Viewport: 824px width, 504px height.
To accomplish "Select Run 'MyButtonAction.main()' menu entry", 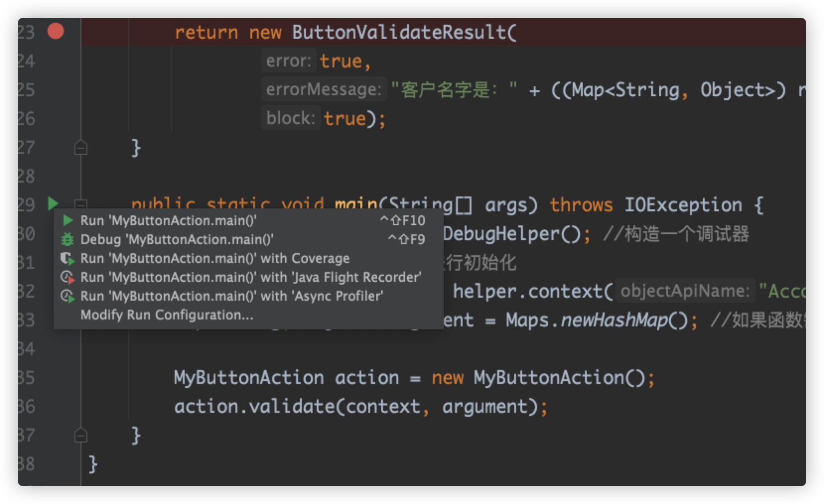I will 168,221.
